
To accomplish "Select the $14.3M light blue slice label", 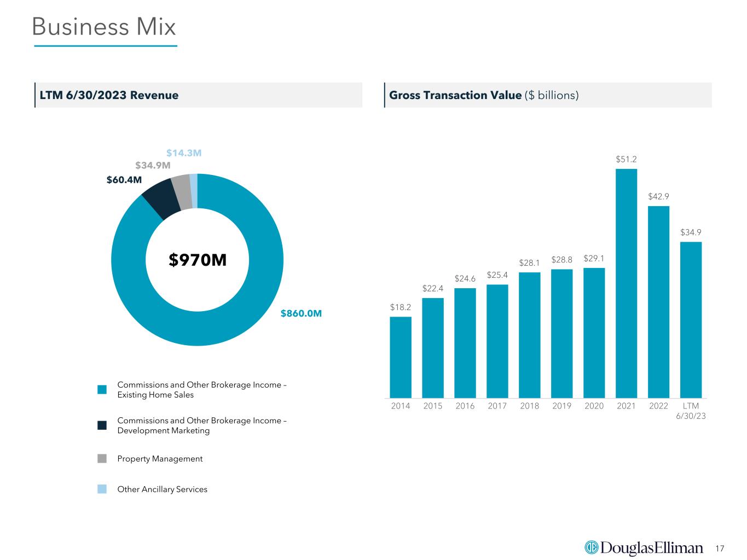I will [x=184, y=153].
